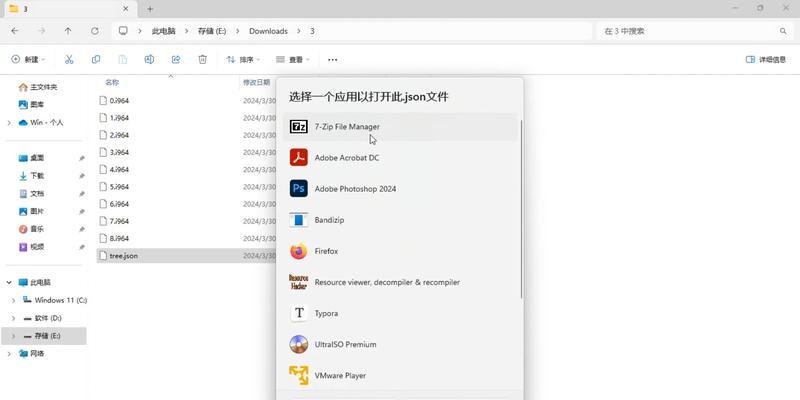Go back with the back arrow

(15, 31)
